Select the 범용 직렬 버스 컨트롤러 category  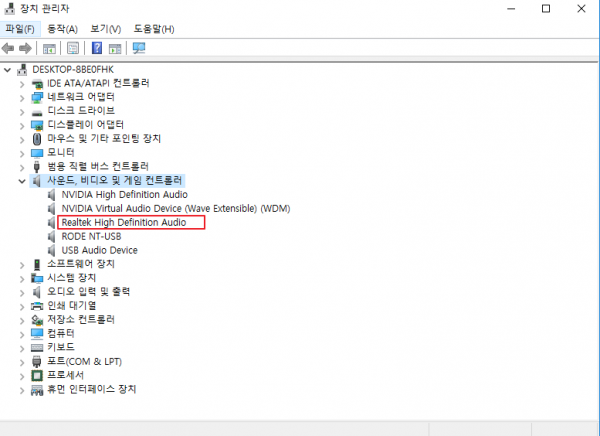coord(98,167)
